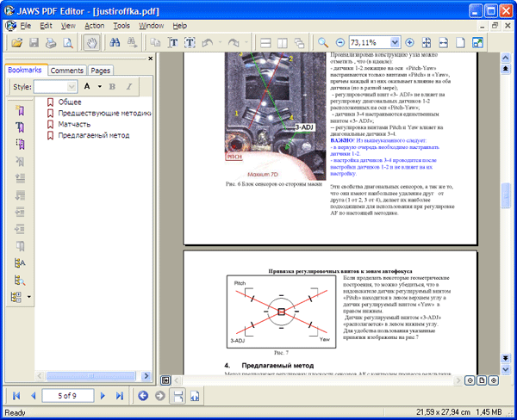
Task: Open the View menu
Action: 68,26
